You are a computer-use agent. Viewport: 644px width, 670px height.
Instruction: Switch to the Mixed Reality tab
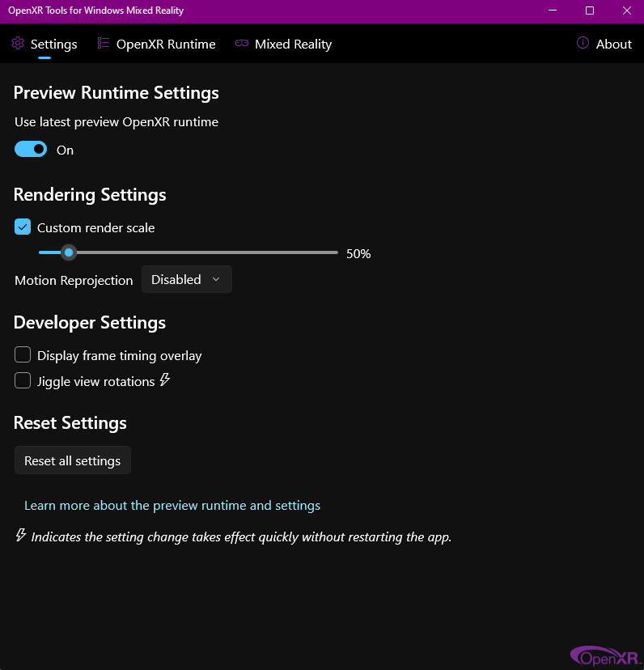click(x=284, y=44)
